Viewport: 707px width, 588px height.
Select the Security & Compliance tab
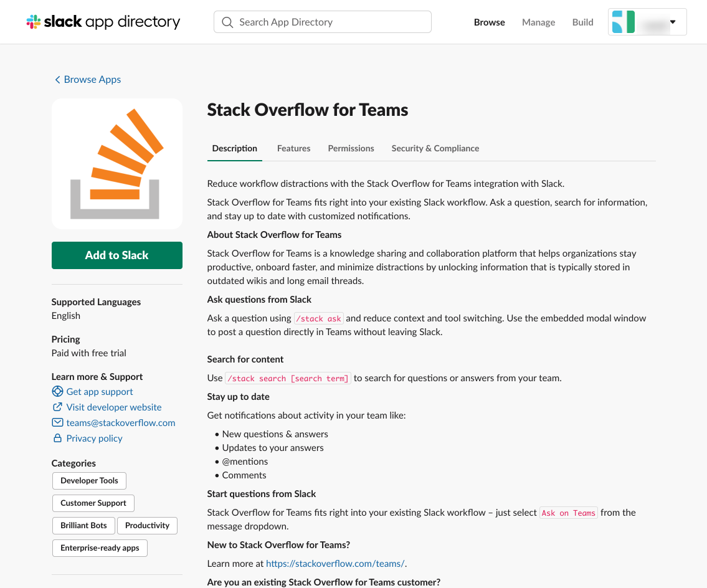(x=435, y=148)
